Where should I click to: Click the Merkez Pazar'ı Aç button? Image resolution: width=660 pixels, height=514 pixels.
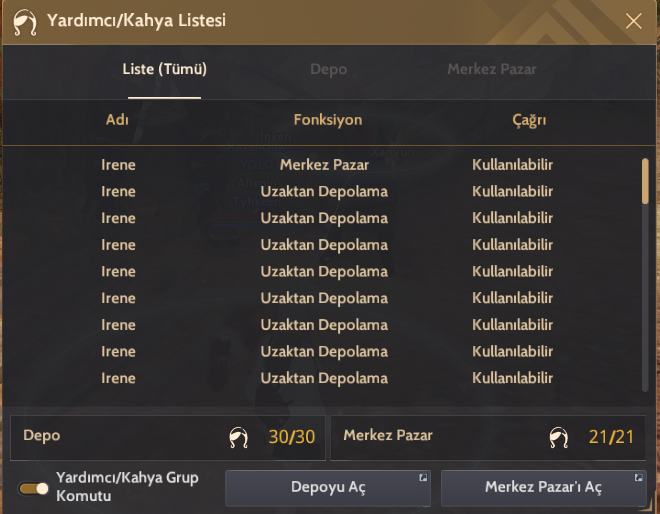[543, 487]
